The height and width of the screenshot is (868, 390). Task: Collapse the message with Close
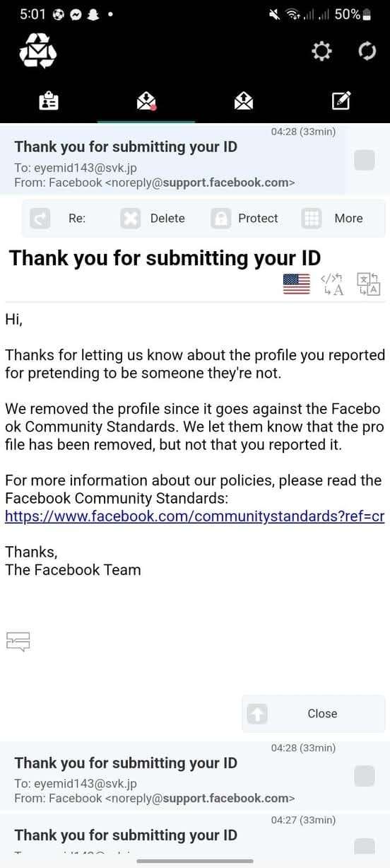[x=313, y=714]
